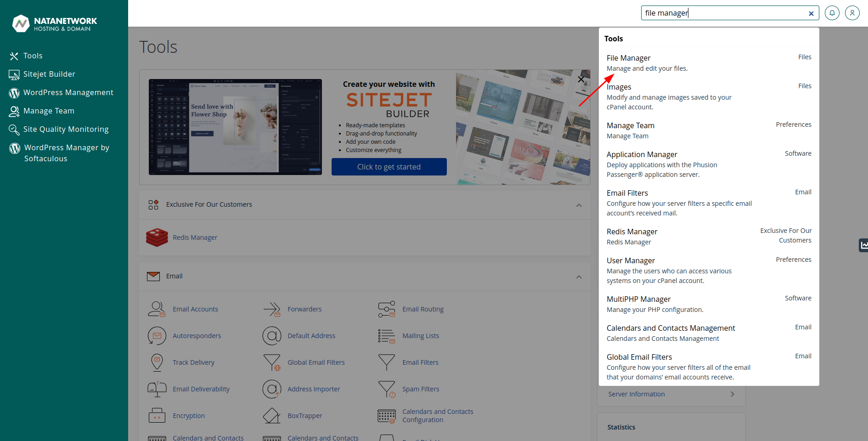The height and width of the screenshot is (441, 868).
Task: Open Calendars and Contacts Configuration link
Action: tap(438, 416)
